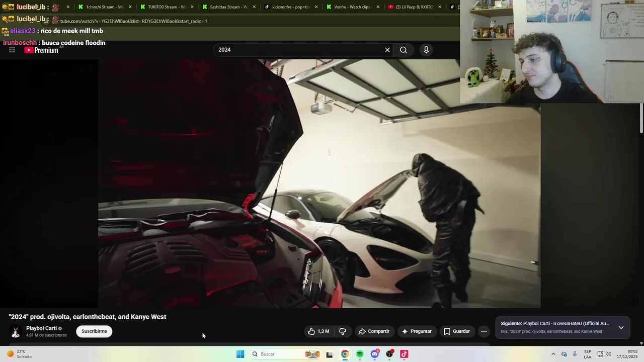This screenshot has width=644, height=362.
Task: Click the Suscribirme subscribe button
Action: [94, 331]
